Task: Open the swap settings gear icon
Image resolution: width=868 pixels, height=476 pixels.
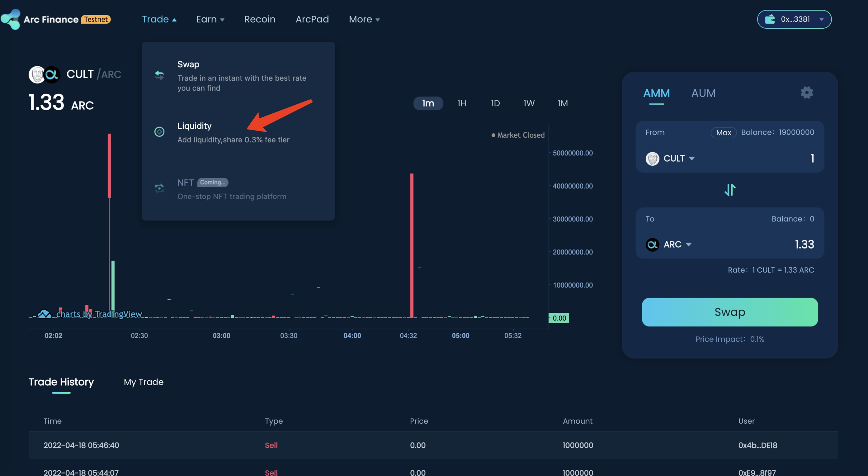Action: point(806,93)
